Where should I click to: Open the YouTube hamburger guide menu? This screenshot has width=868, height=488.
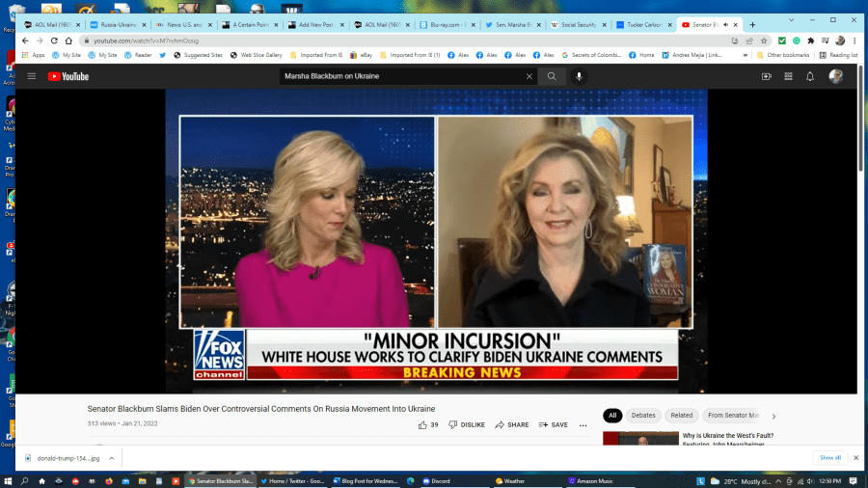tap(32, 76)
